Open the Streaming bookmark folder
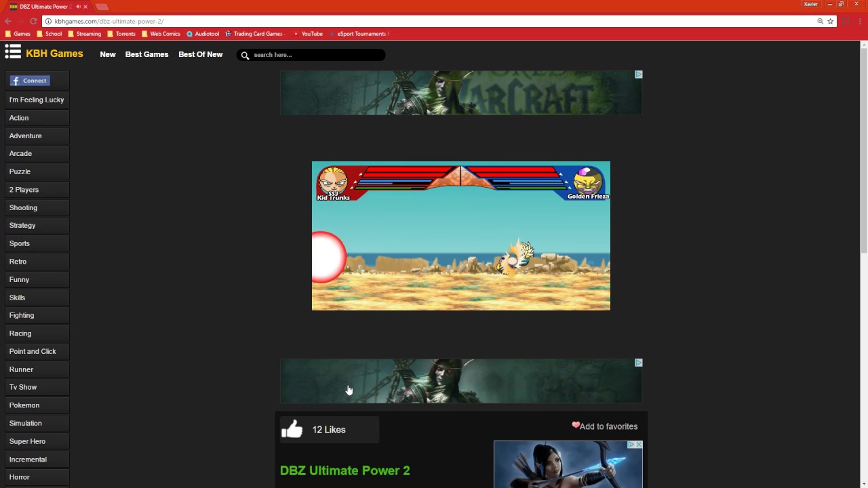868x488 pixels. 84,34
